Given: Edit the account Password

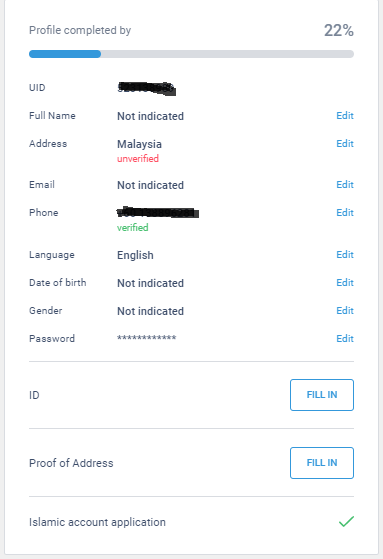Looking at the screenshot, I should pyautogui.click(x=345, y=338).
